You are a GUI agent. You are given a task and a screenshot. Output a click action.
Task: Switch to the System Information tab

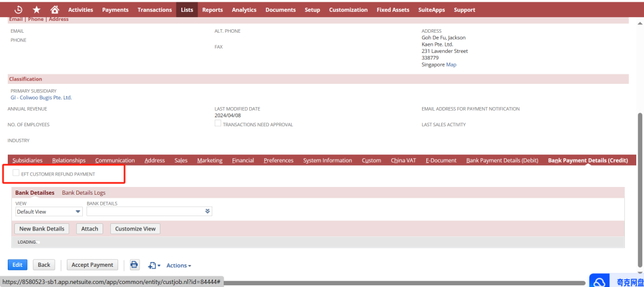pos(327,160)
